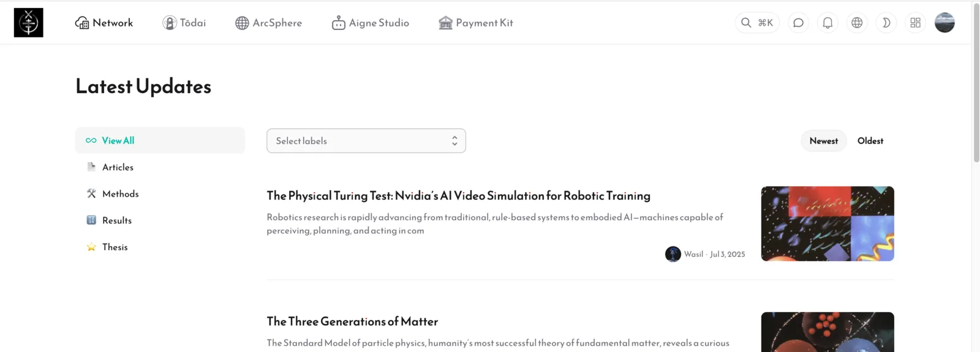Click the Select labels up-down chevron

pos(454,141)
